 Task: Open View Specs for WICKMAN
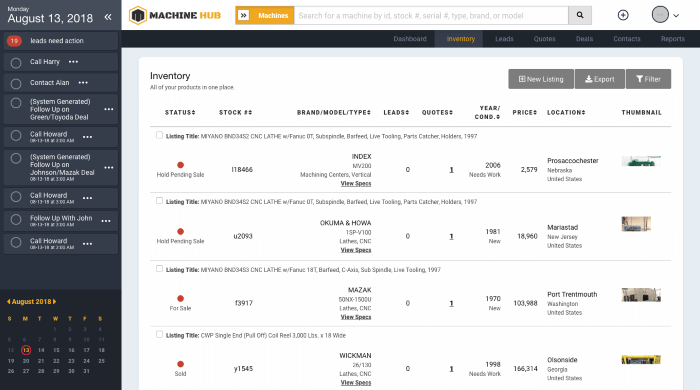click(356, 382)
